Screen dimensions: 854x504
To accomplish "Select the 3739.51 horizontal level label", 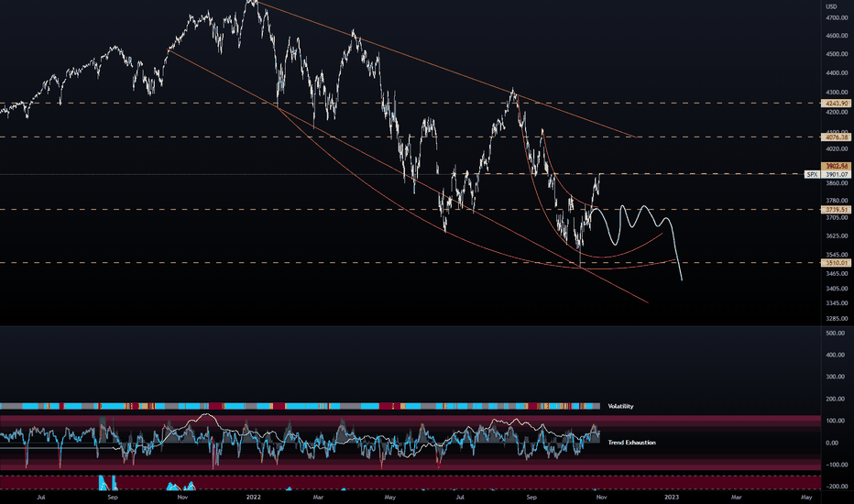I will [837, 209].
